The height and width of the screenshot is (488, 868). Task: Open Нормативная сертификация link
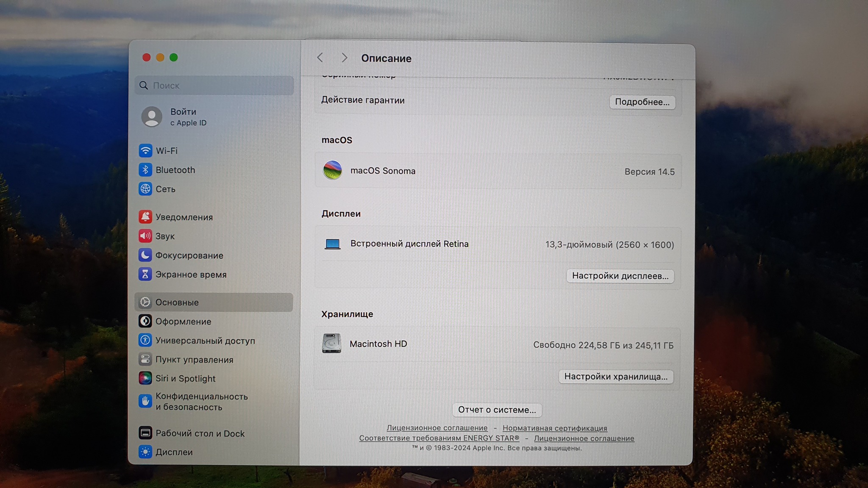(x=554, y=428)
